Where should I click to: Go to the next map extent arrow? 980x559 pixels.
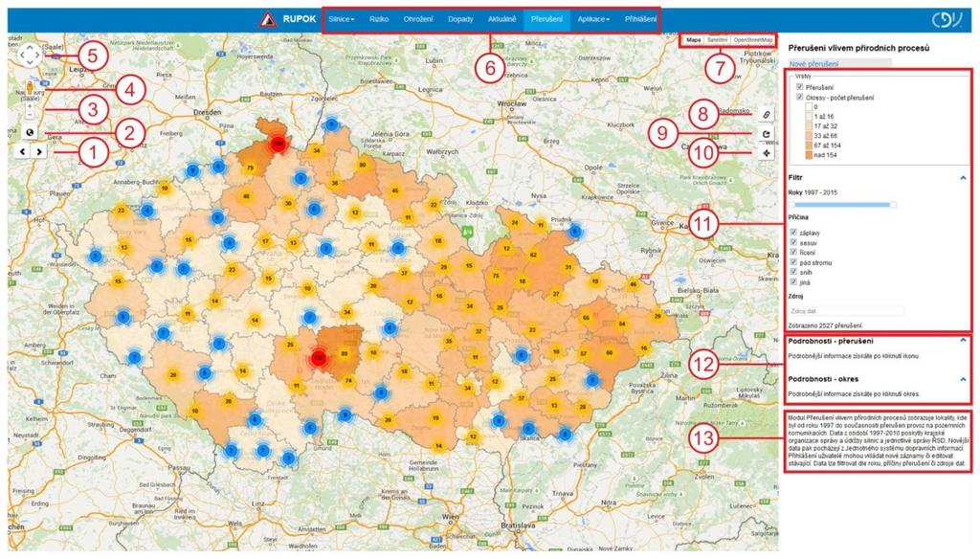(x=38, y=151)
